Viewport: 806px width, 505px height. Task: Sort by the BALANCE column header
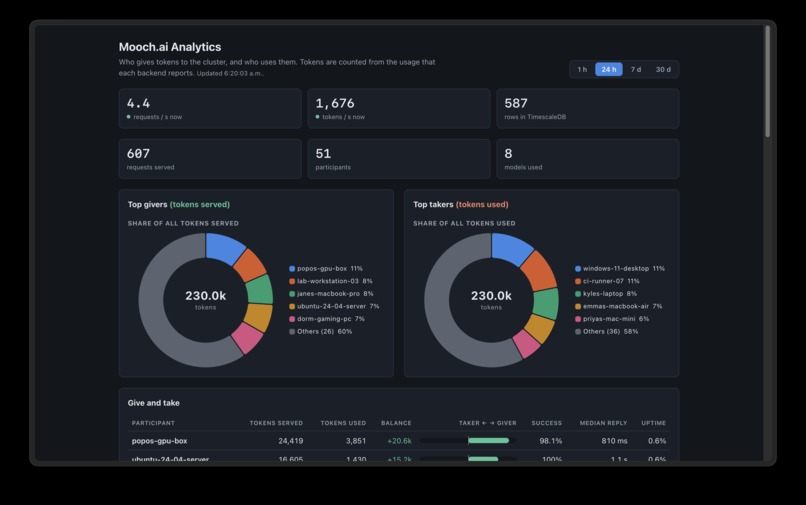396,423
